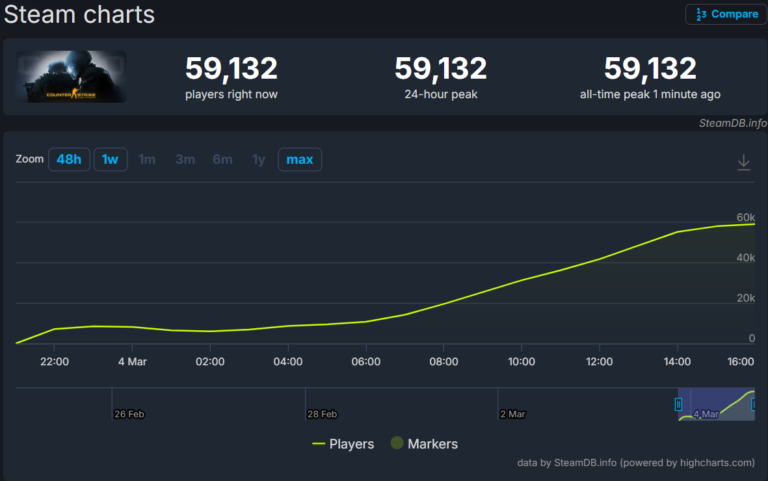768x481 pixels.
Task: Click the 4 Mar x-axis label
Action: point(132,361)
